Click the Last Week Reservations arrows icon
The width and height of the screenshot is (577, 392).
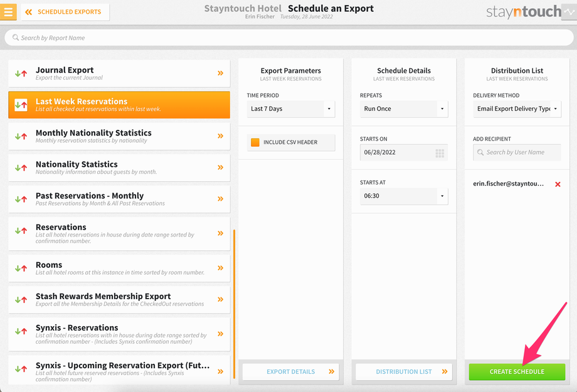tap(21, 105)
